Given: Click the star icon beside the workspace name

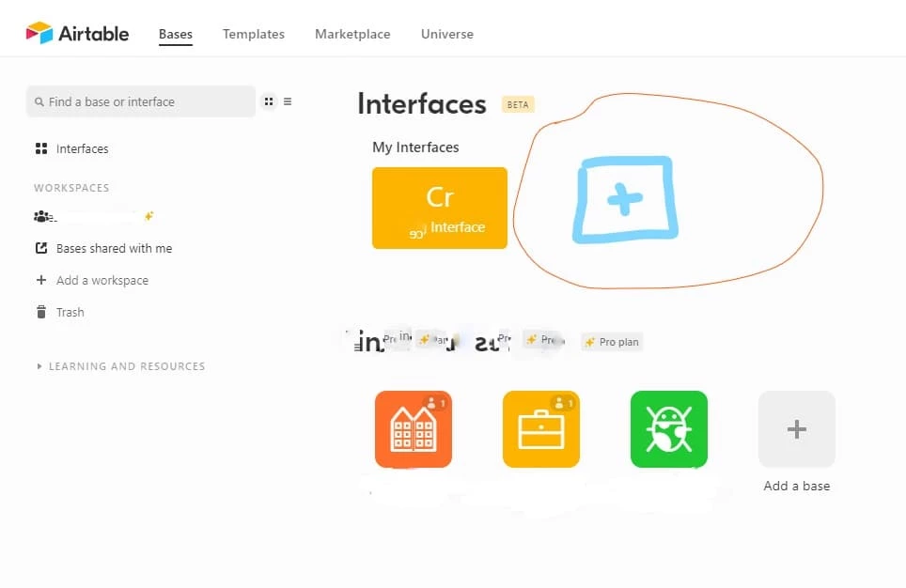Looking at the screenshot, I should 149,216.
